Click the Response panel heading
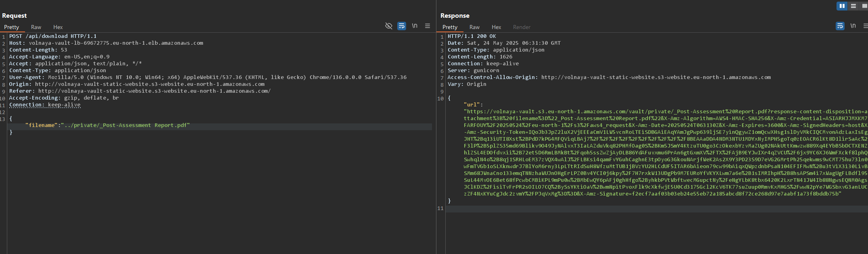This screenshot has height=254, width=868. coord(455,16)
